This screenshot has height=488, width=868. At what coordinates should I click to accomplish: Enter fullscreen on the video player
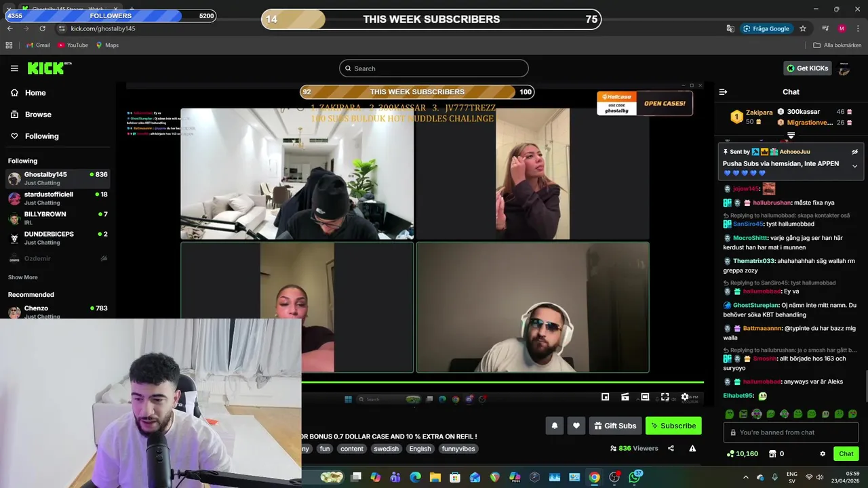665,397
